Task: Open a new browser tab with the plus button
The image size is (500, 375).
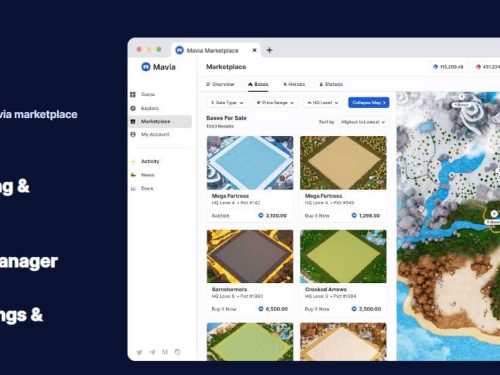Action: pos(269,50)
